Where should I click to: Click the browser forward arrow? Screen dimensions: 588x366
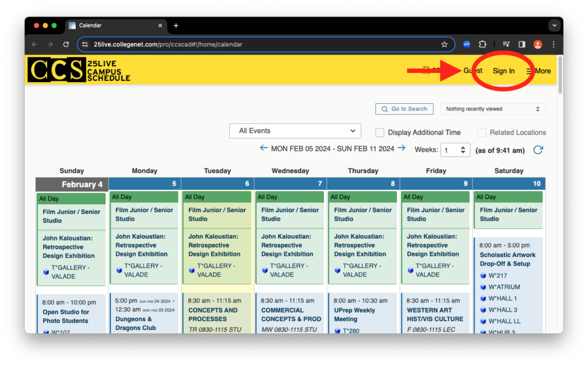(x=51, y=44)
